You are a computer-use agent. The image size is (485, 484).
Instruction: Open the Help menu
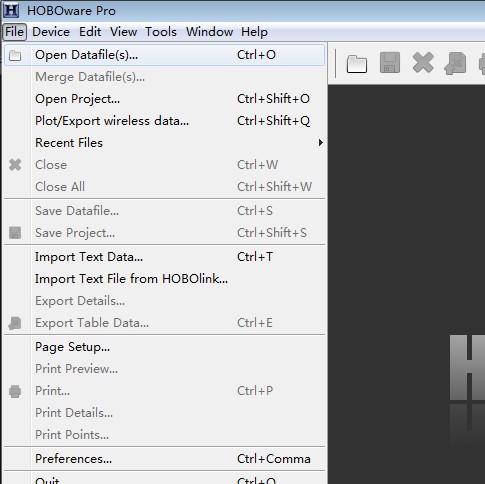pos(254,32)
